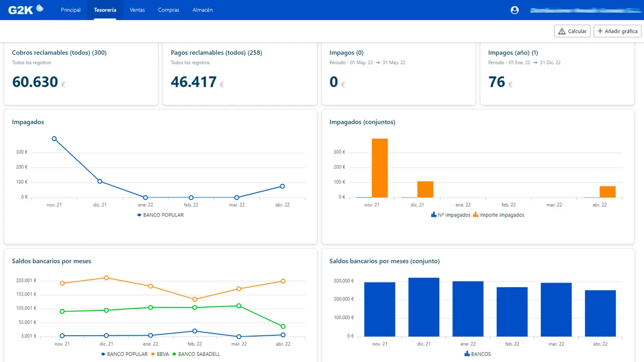Click the nov. 21 blue bar in Saldos (conjunto)

(x=379, y=309)
